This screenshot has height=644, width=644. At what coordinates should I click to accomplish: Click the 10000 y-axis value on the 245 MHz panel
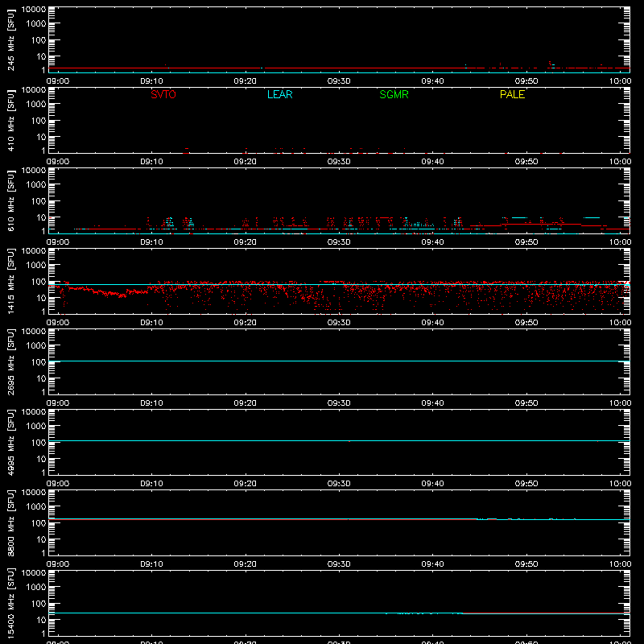[x=34, y=10]
